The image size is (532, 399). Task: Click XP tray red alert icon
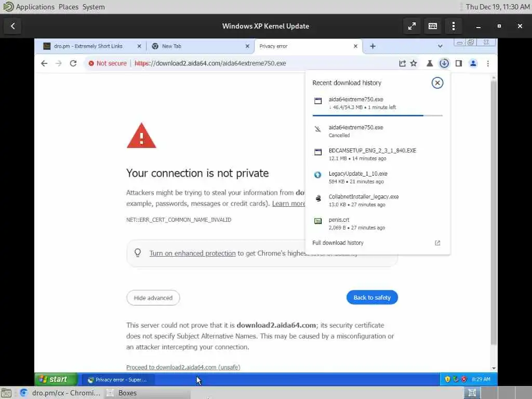point(464,379)
